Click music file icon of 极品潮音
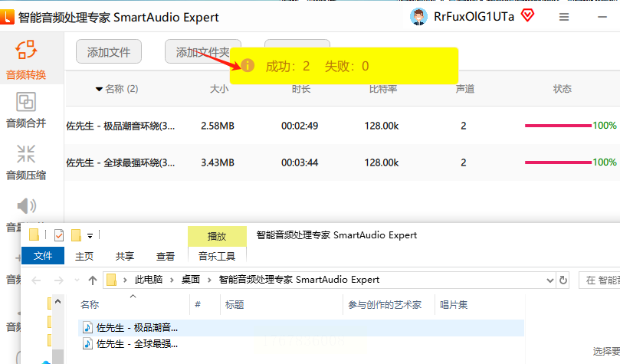620x364 pixels. (x=87, y=328)
